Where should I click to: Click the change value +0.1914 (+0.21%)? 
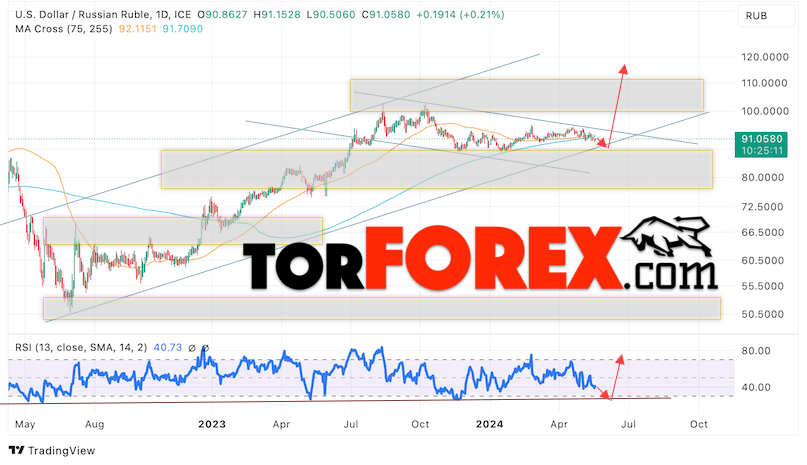(460, 15)
